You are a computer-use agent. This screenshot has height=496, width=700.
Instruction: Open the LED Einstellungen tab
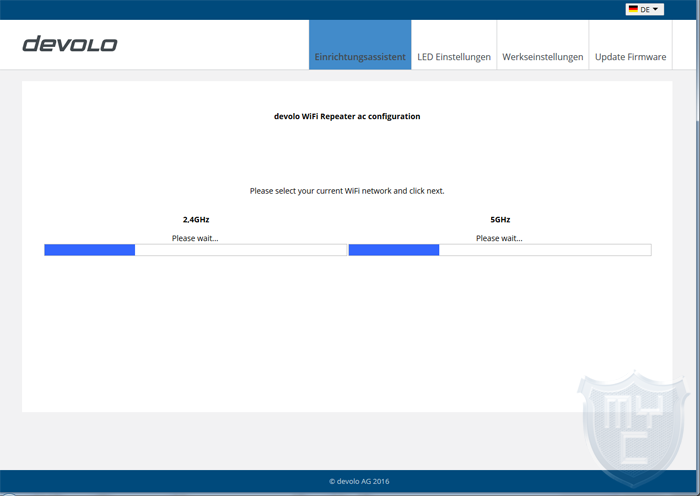[x=454, y=45]
